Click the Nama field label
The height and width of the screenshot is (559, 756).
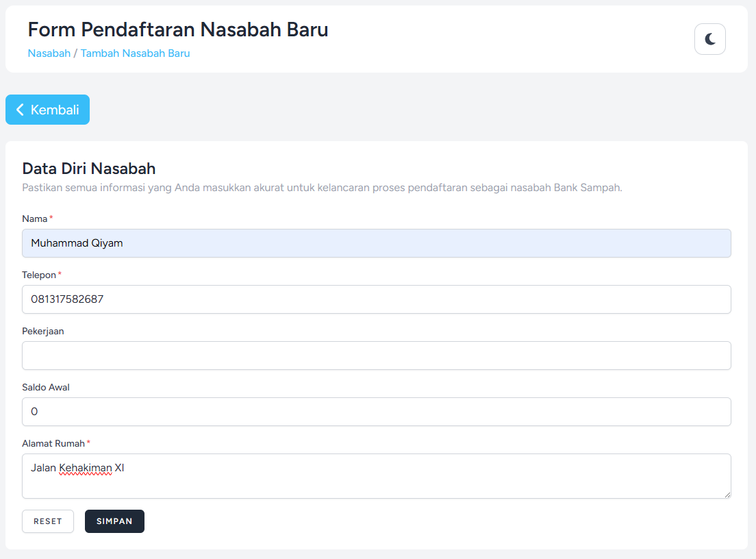coord(35,219)
